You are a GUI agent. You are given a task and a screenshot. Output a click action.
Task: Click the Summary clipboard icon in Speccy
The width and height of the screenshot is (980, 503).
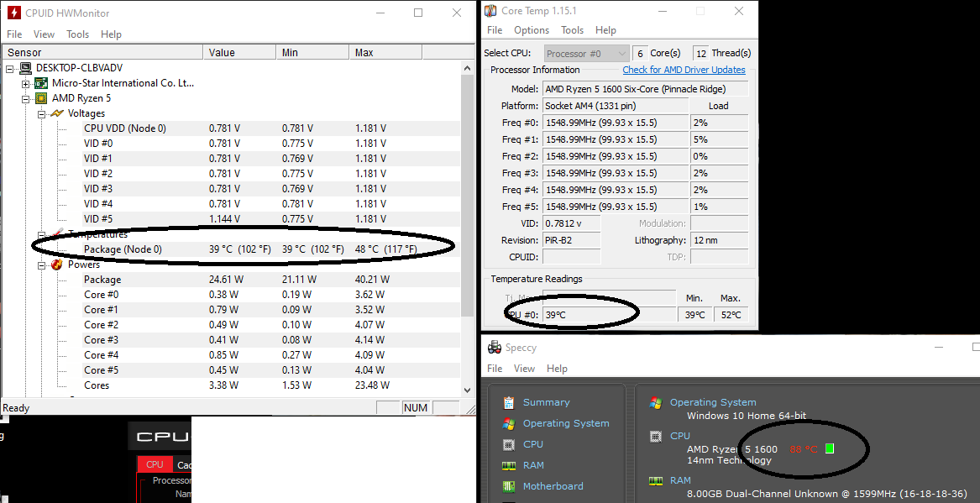(509, 402)
